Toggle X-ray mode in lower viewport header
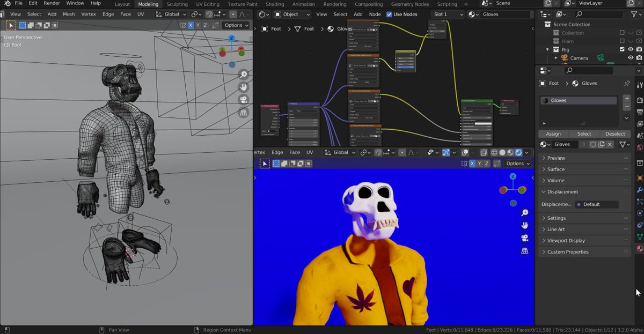Screen dimensions: 644x334 (x=483, y=153)
